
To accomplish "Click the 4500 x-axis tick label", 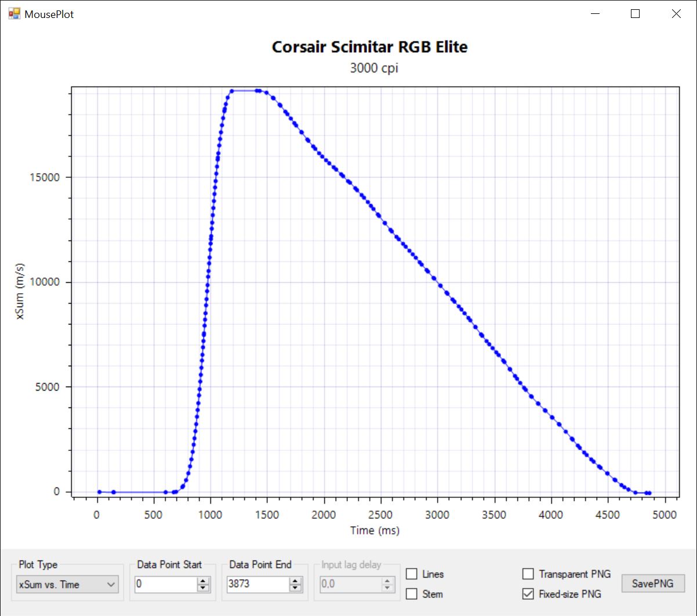I will [x=608, y=515].
